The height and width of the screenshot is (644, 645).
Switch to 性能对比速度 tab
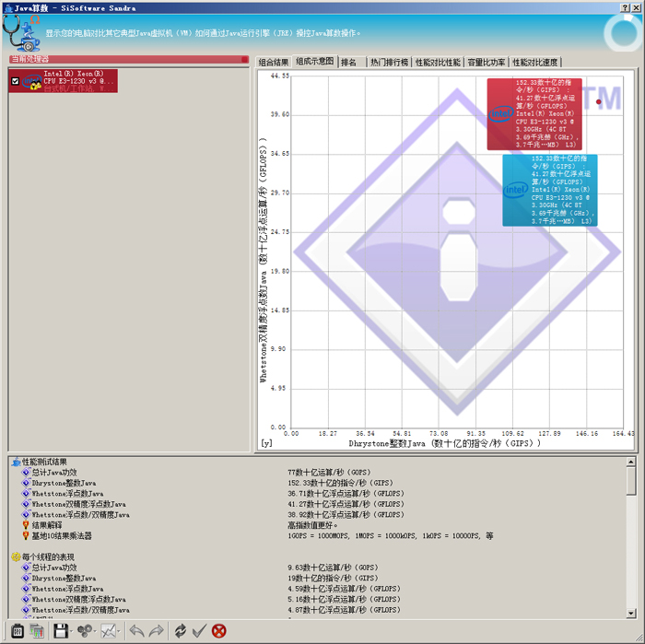(x=535, y=62)
